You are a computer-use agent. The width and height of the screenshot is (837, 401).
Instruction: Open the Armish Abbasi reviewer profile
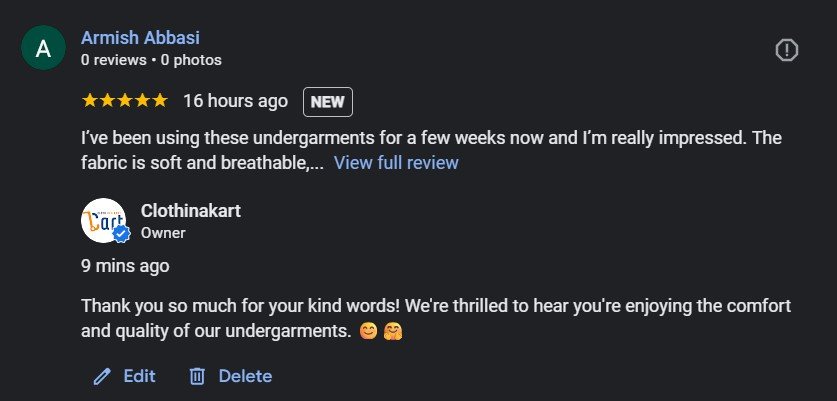(x=141, y=38)
